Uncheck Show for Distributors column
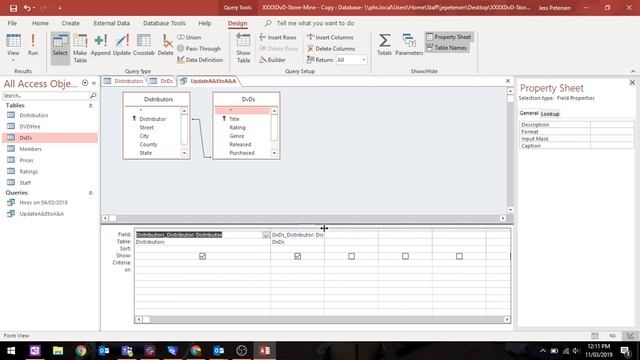 coord(202,256)
